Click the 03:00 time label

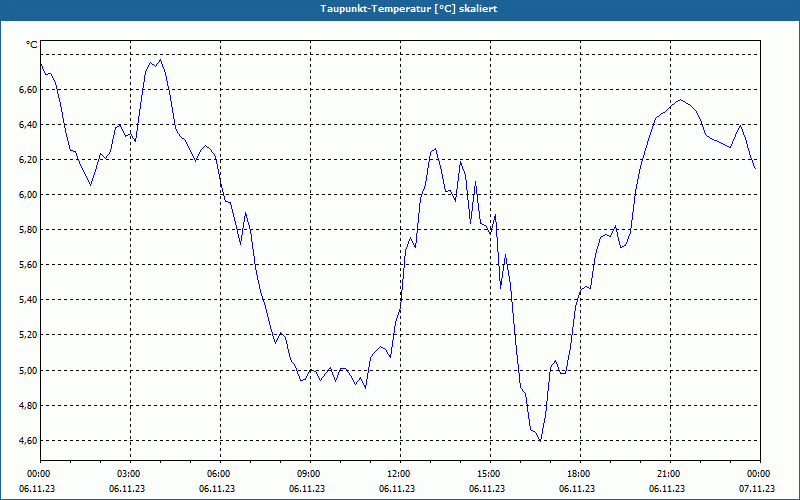(127, 474)
